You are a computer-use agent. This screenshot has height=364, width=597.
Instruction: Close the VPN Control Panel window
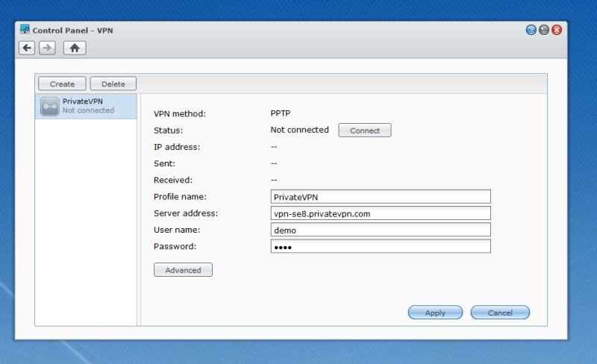click(557, 30)
